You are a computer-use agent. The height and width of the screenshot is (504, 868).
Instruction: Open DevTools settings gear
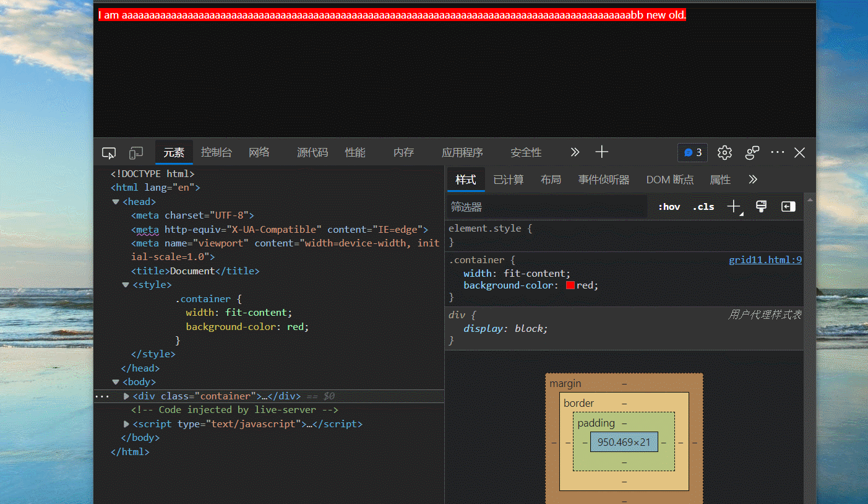click(x=724, y=152)
